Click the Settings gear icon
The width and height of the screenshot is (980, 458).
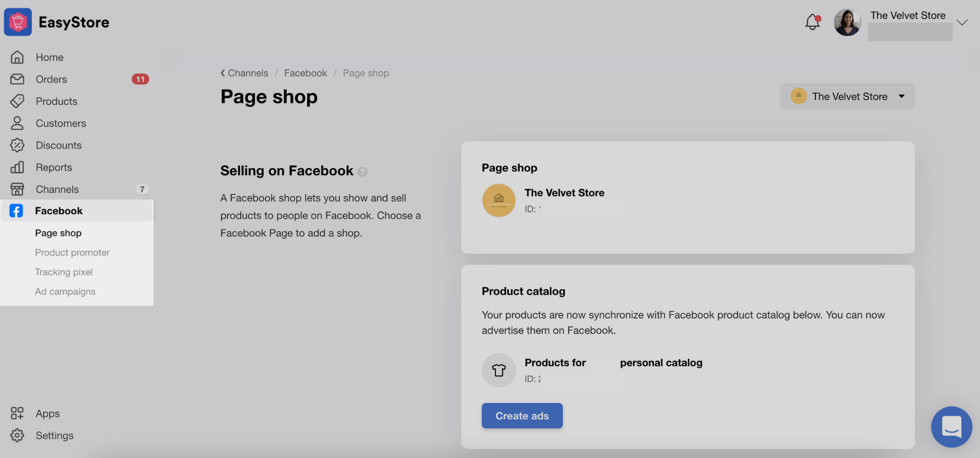pyautogui.click(x=17, y=435)
